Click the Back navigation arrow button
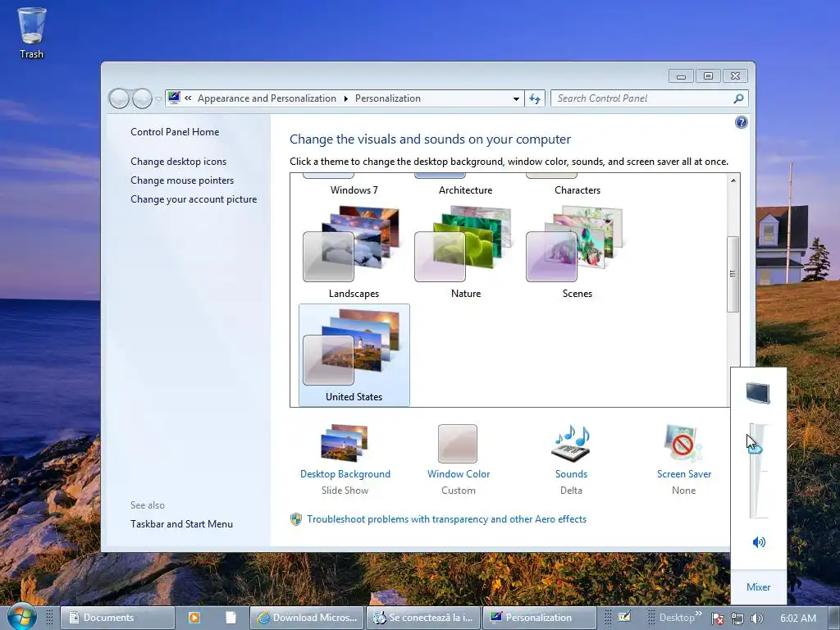The height and width of the screenshot is (630, 840). (119, 98)
